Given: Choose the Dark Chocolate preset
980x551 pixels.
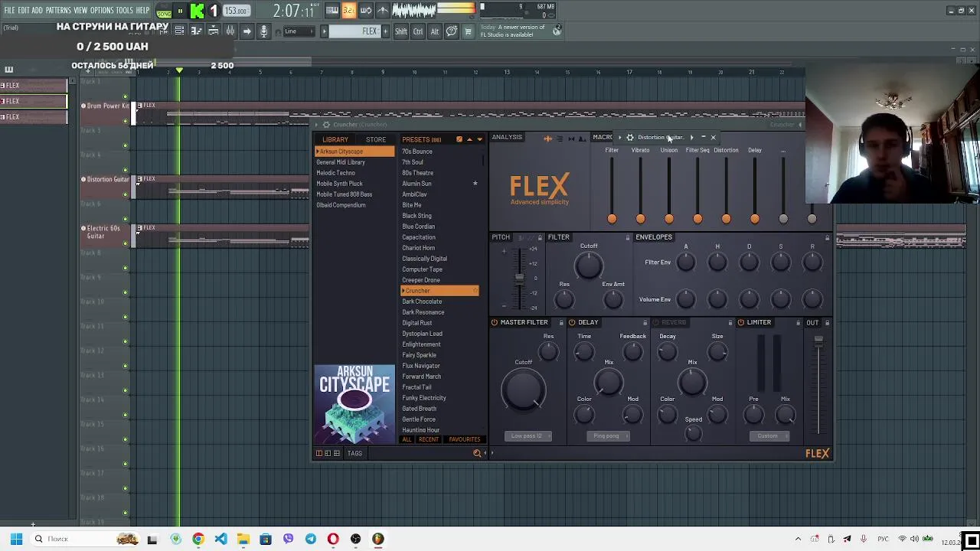Looking at the screenshot, I should pos(422,302).
